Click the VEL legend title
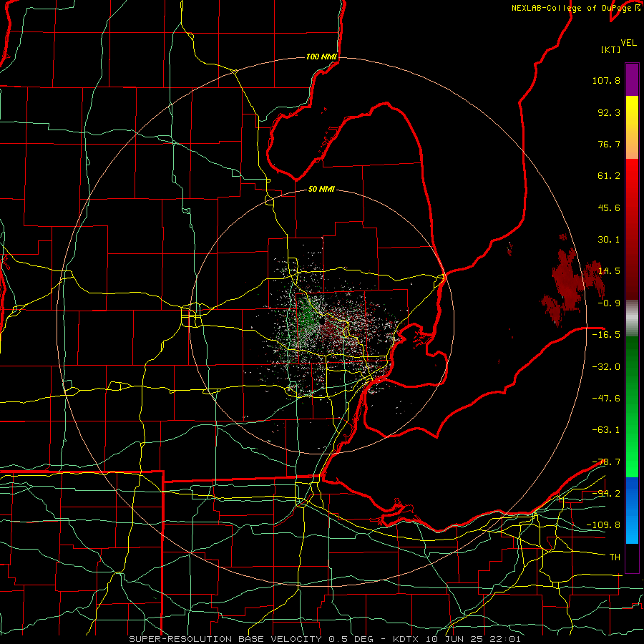The image size is (644, 644). coord(628,43)
